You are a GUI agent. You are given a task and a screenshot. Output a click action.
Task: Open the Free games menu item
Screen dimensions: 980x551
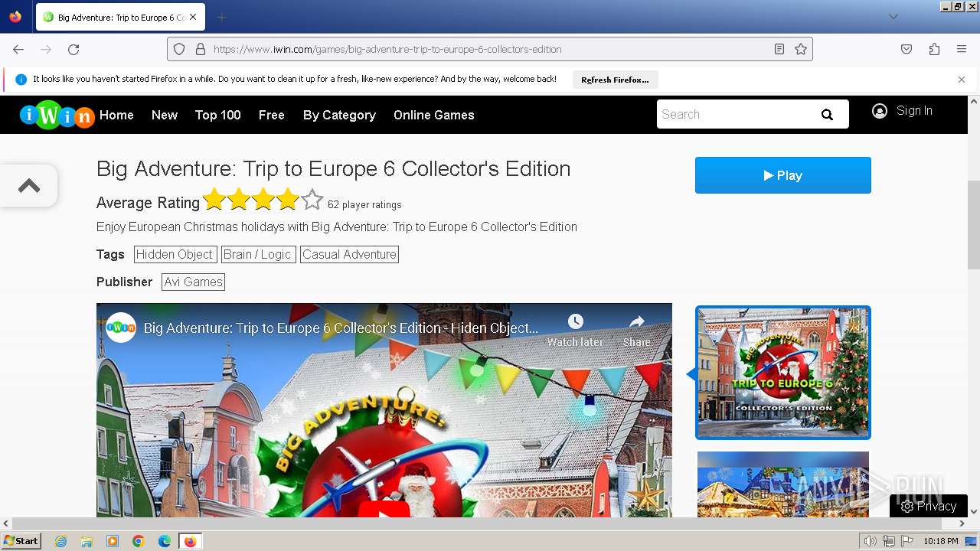point(272,115)
